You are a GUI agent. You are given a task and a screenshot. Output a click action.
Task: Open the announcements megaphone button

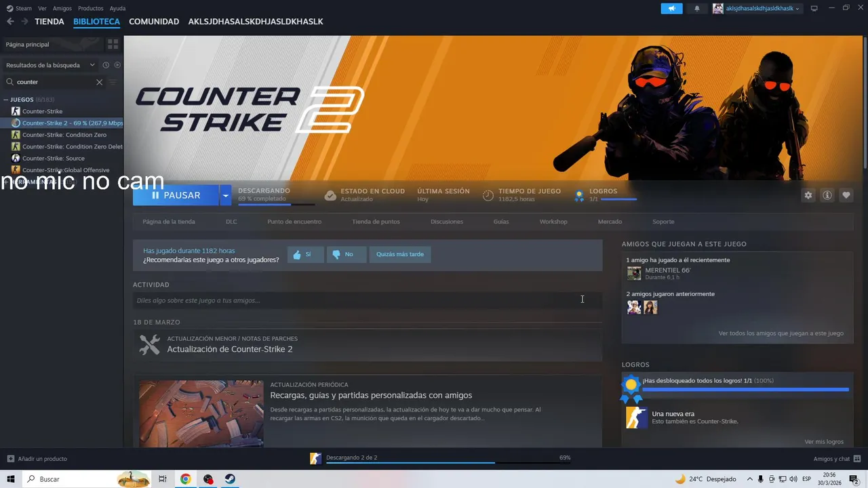pos(672,8)
